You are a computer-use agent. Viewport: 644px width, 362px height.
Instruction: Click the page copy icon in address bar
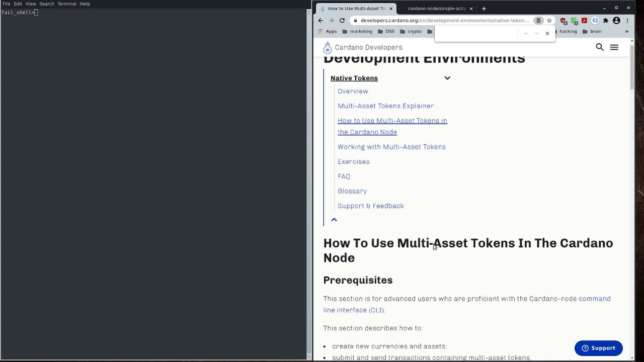click(538, 21)
